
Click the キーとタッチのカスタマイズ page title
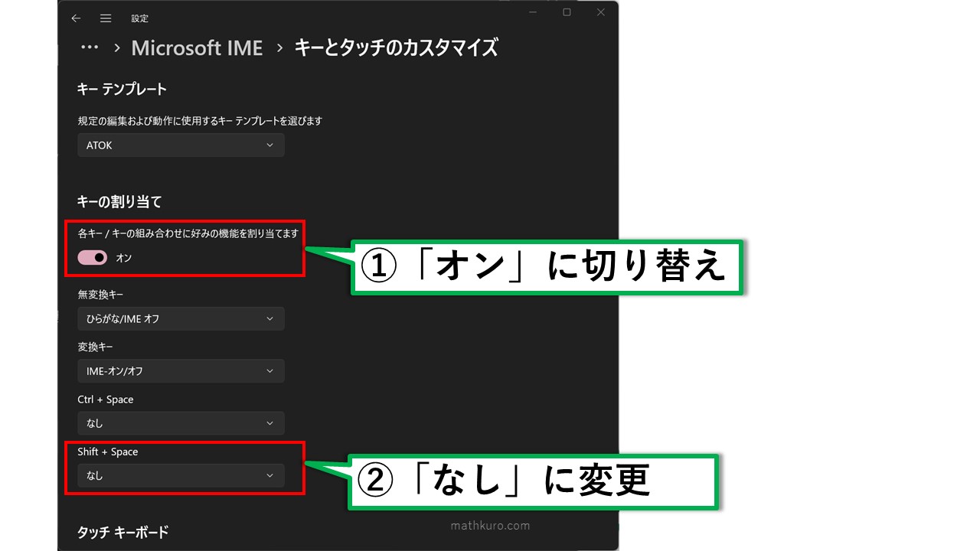(x=396, y=47)
